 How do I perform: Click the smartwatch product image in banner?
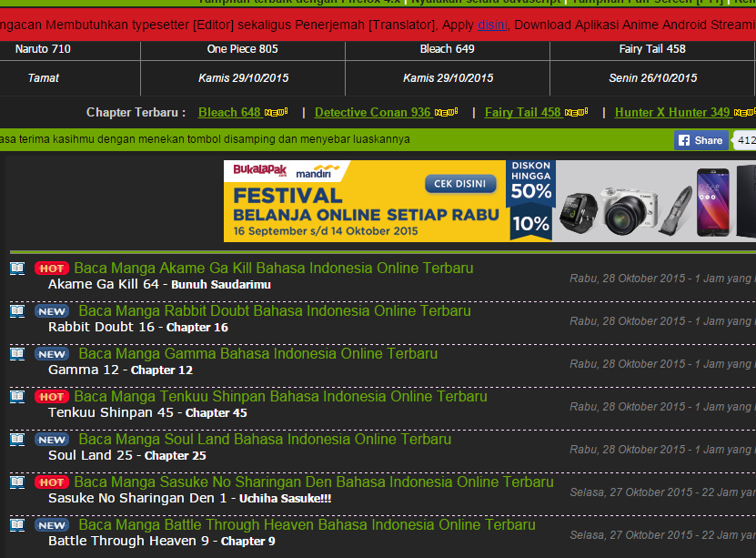578,212
